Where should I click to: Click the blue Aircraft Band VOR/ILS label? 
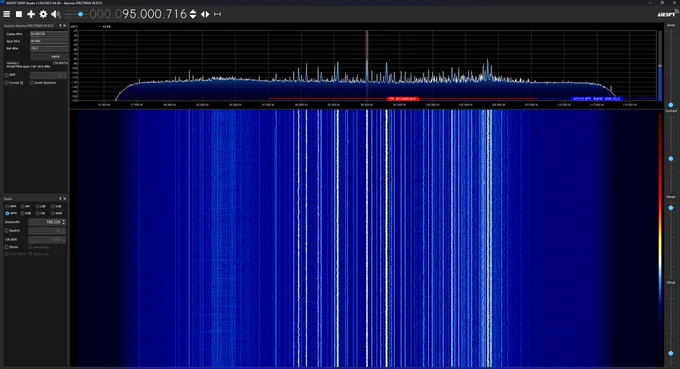click(x=596, y=99)
